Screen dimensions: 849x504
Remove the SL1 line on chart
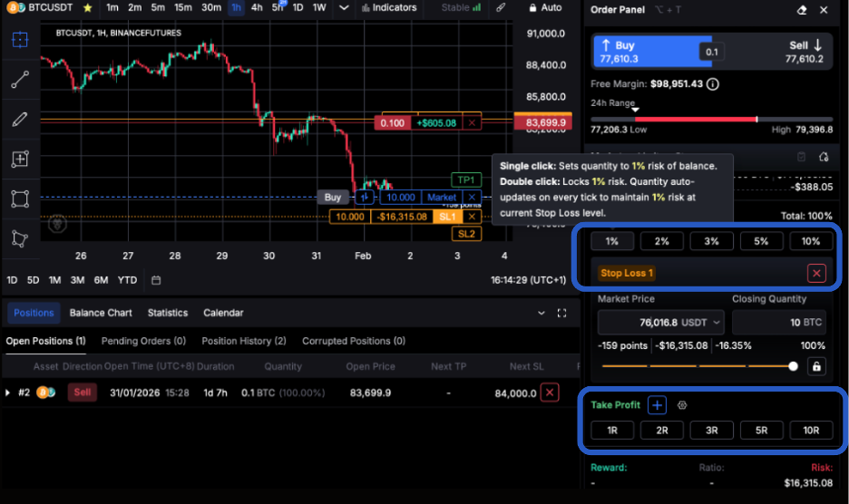[472, 217]
